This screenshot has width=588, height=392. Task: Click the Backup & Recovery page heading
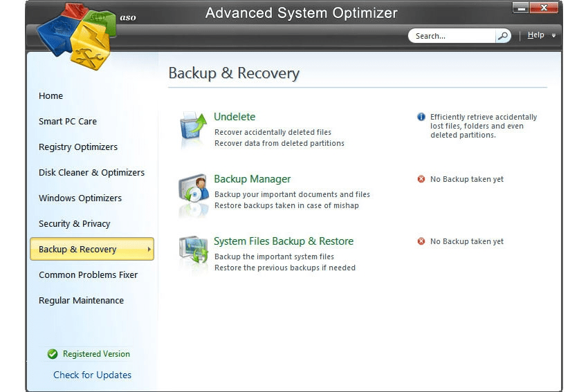[x=234, y=73]
